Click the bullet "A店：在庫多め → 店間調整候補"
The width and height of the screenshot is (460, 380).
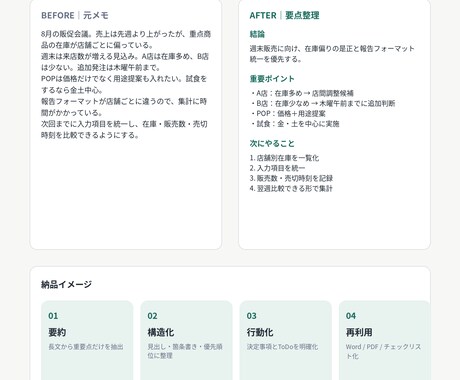tap(302, 93)
